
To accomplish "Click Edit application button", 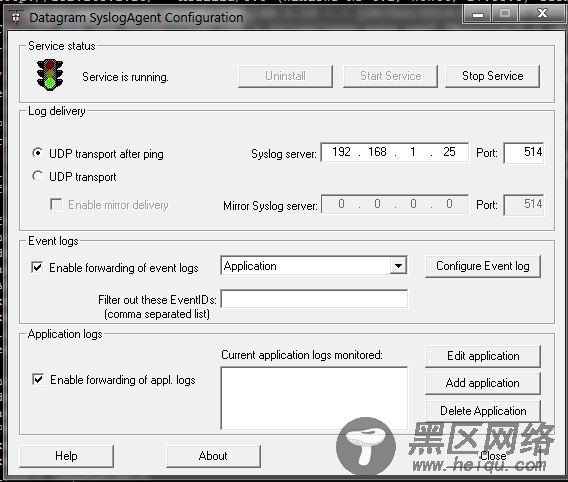I will tap(483, 356).
